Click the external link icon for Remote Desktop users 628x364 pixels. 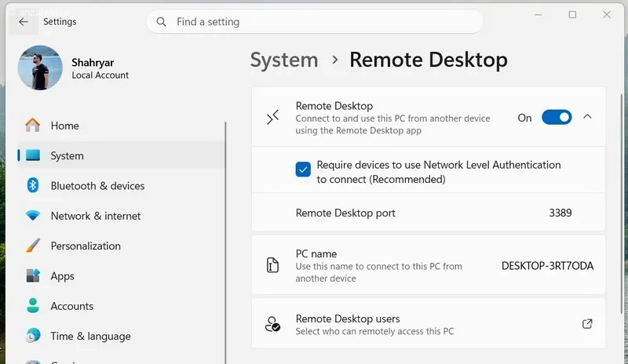(x=587, y=323)
